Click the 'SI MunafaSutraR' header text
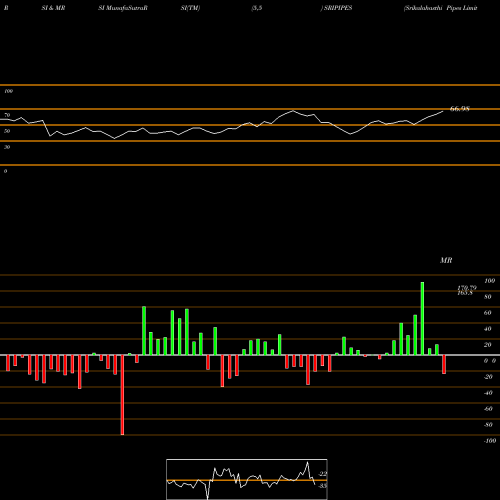 pyautogui.click(x=123, y=8)
